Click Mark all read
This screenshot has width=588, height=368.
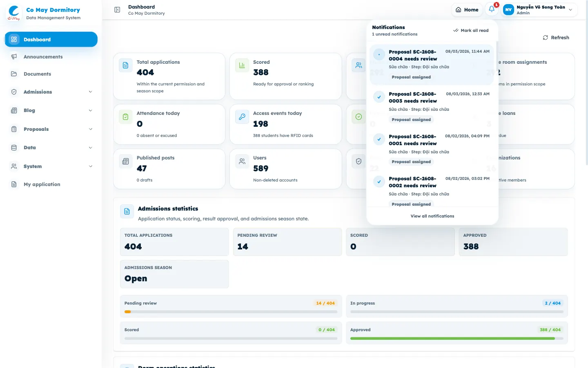(471, 30)
